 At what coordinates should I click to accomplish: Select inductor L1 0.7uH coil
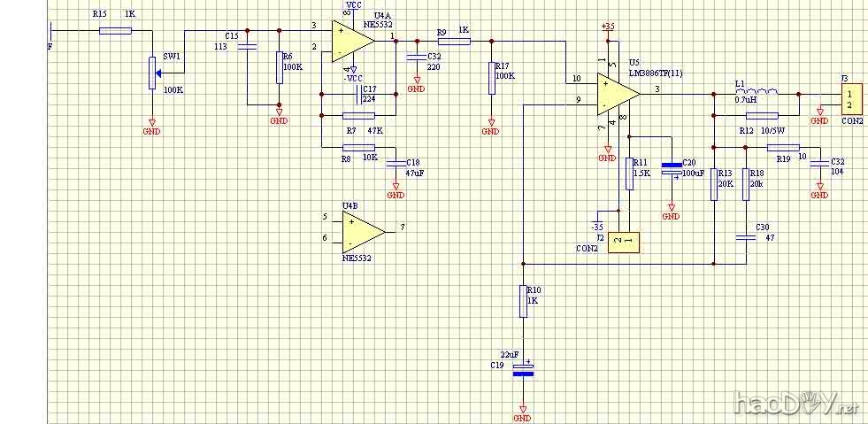coord(757,93)
